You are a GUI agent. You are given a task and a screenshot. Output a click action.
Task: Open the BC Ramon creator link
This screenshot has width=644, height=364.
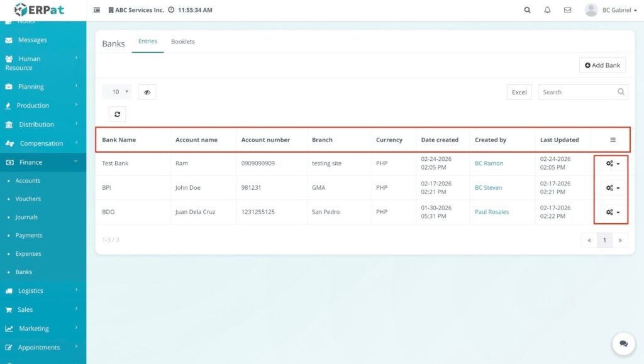(x=489, y=163)
